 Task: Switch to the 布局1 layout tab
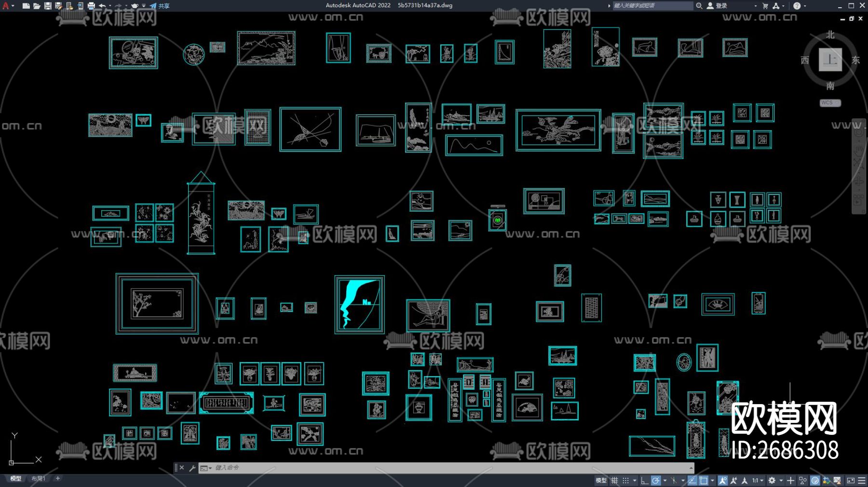tap(38, 479)
